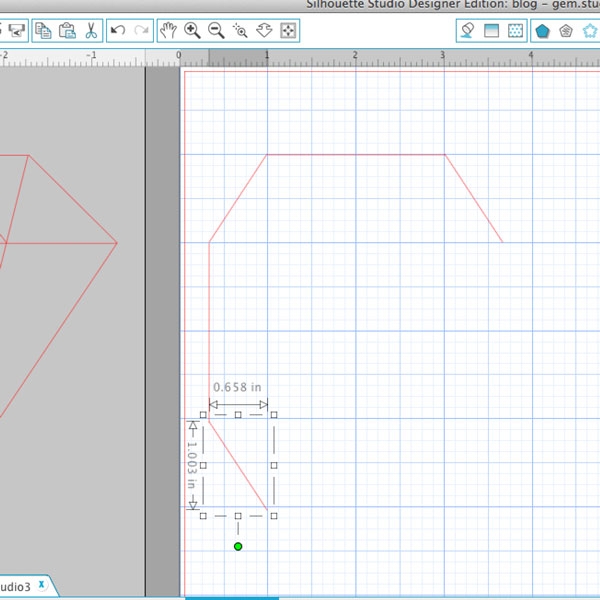
Task: Click the Paste clipboard icon
Action: coord(66,31)
